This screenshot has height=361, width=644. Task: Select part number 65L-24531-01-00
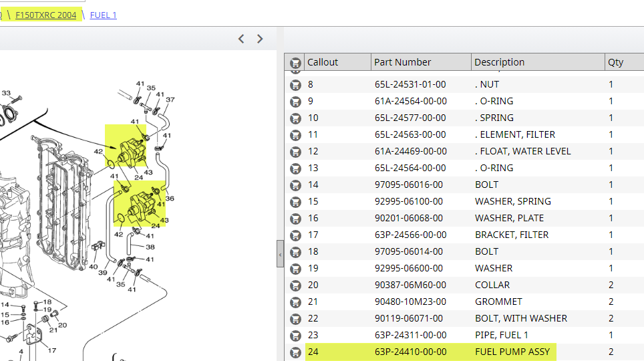(x=410, y=84)
